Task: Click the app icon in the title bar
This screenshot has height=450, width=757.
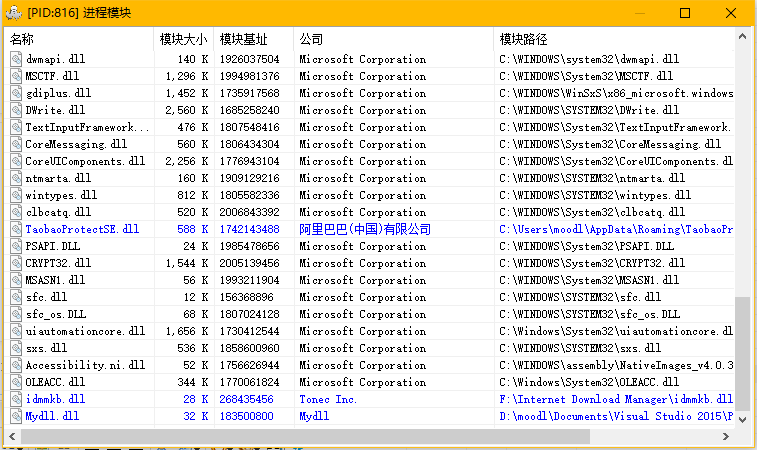Action: (14, 13)
